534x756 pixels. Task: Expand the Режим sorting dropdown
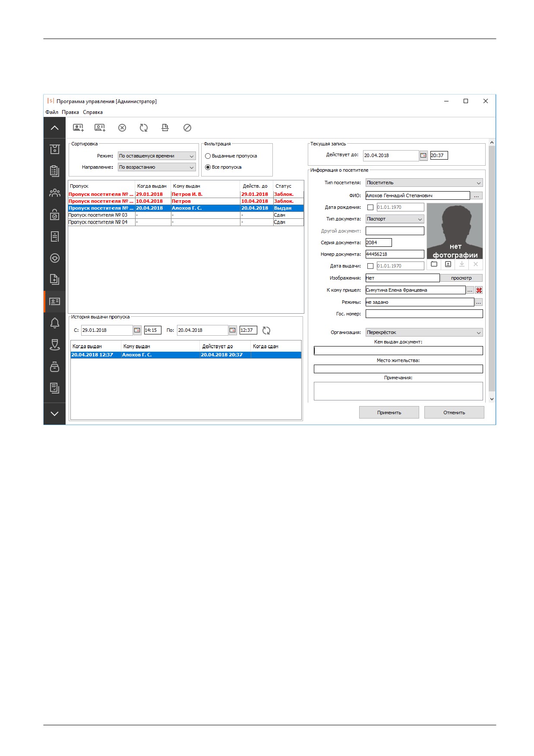(x=157, y=156)
